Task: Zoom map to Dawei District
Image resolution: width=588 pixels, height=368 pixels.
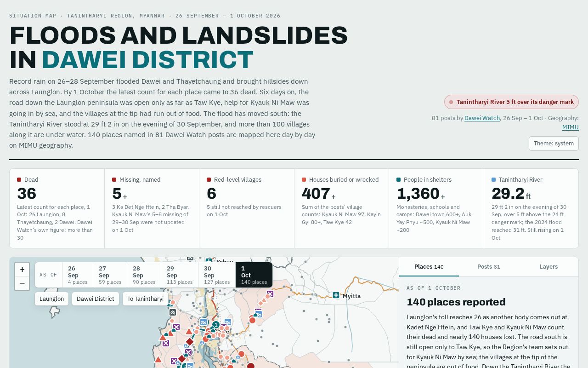Action: click(96, 299)
